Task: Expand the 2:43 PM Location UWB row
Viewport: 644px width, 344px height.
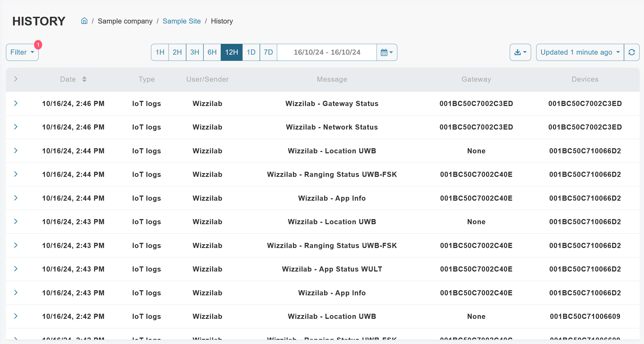Action: [16, 221]
